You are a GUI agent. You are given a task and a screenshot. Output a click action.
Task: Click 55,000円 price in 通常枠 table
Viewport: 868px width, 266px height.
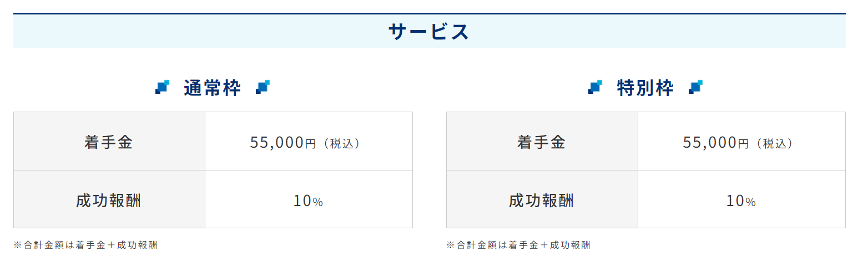283,143
